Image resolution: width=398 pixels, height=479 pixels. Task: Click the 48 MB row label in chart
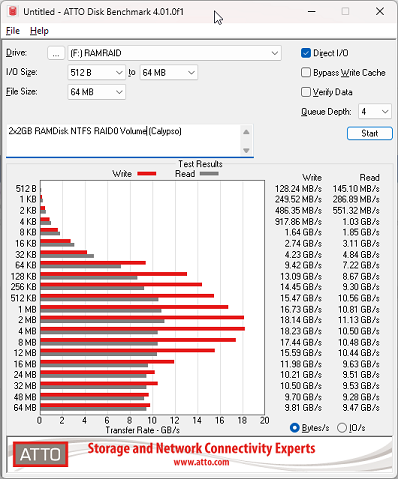[25, 397]
